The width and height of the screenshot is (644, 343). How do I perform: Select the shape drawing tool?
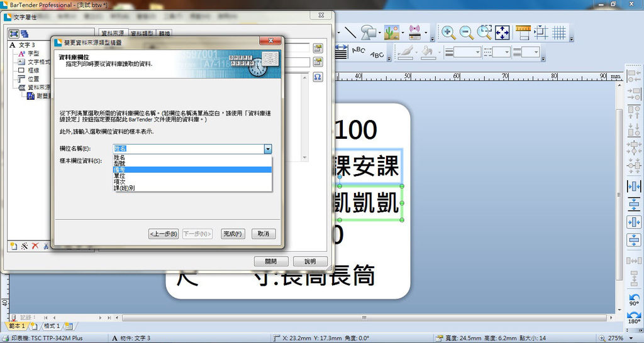369,32
